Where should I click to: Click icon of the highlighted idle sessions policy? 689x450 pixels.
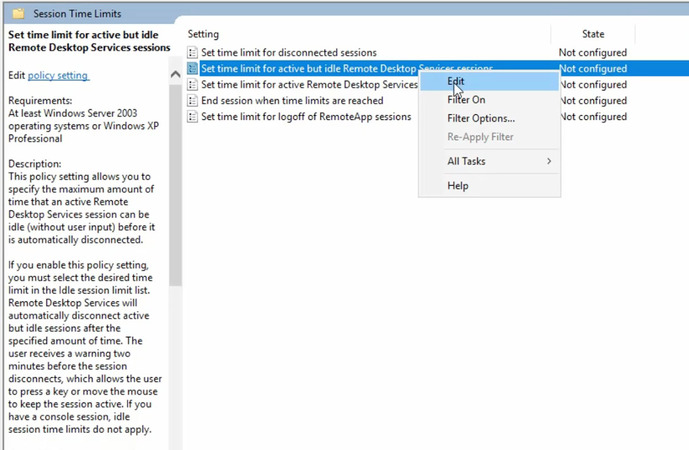[x=193, y=68]
